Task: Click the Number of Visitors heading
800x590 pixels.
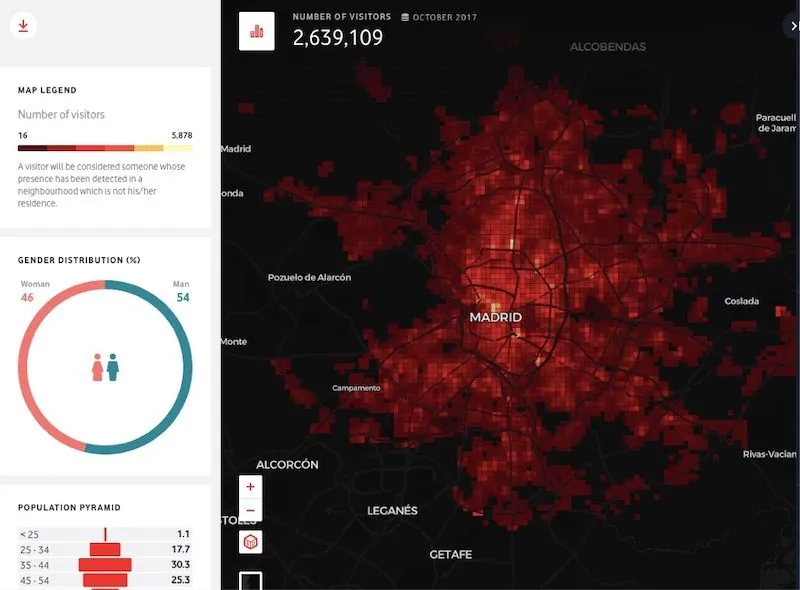Action: point(340,16)
